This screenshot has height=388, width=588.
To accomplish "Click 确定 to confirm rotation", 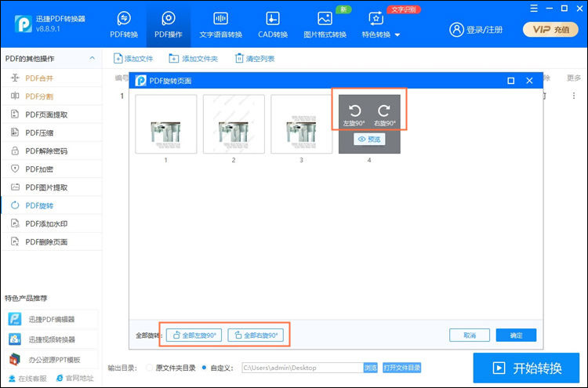I will pyautogui.click(x=516, y=335).
